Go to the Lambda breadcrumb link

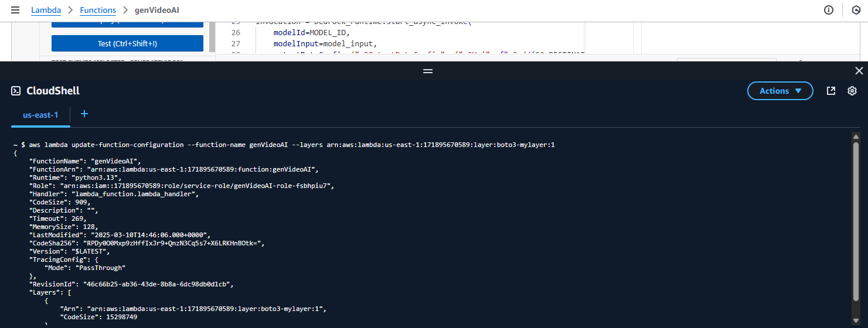(46, 10)
